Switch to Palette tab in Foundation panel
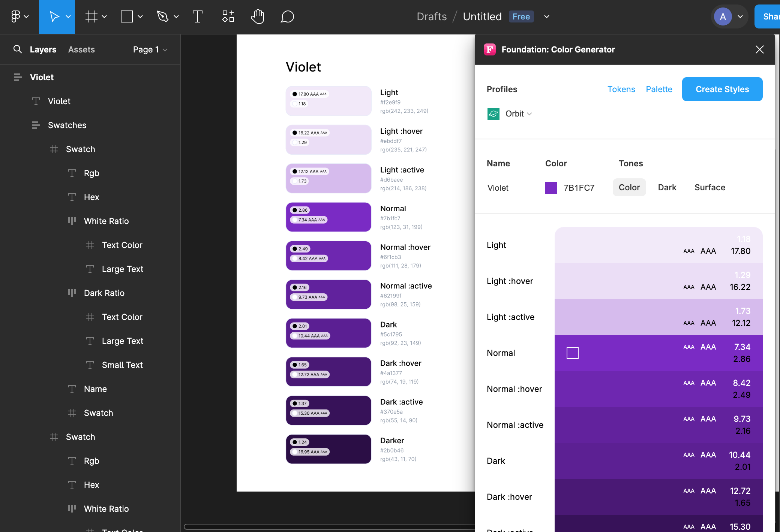The height and width of the screenshot is (532, 780). [x=659, y=89]
